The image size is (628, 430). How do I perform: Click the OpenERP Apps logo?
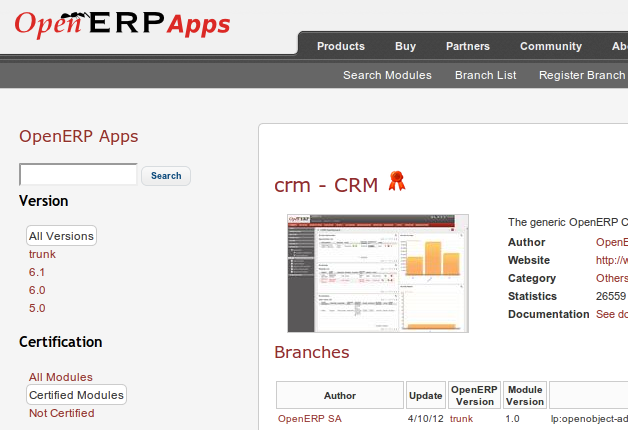click(122, 24)
